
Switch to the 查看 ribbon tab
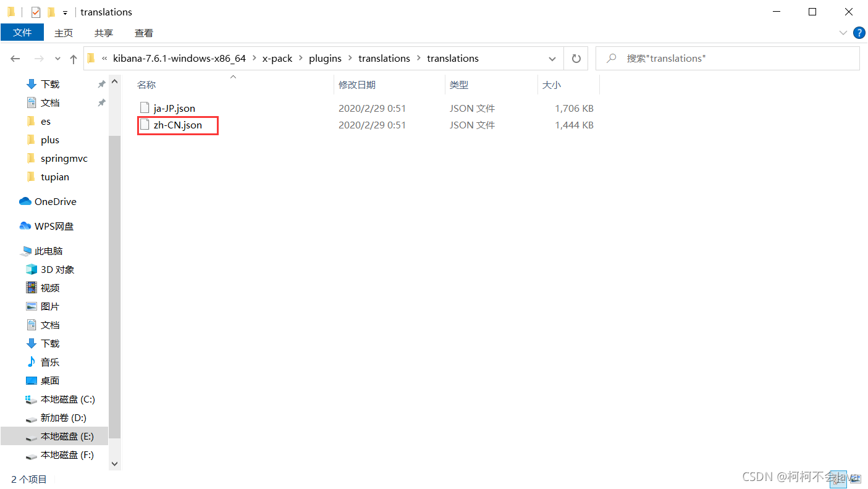tap(144, 33)
